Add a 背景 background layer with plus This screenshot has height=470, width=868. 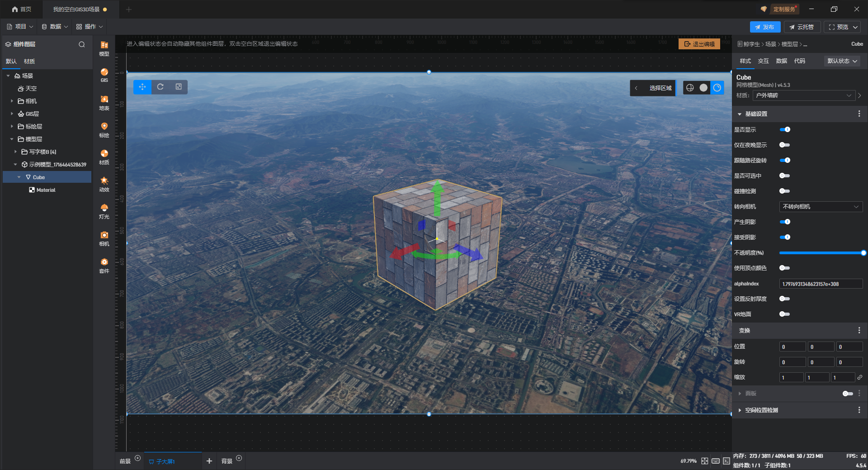(x=239, y=458)
